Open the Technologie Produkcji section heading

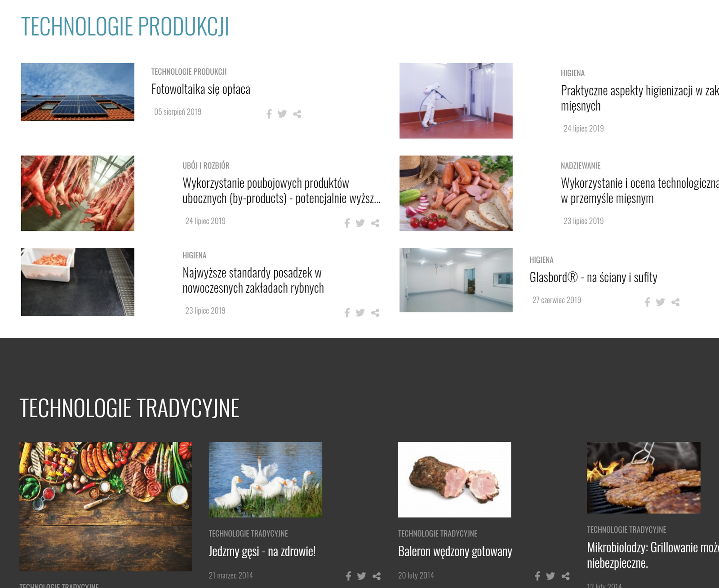tap(125, 27)
